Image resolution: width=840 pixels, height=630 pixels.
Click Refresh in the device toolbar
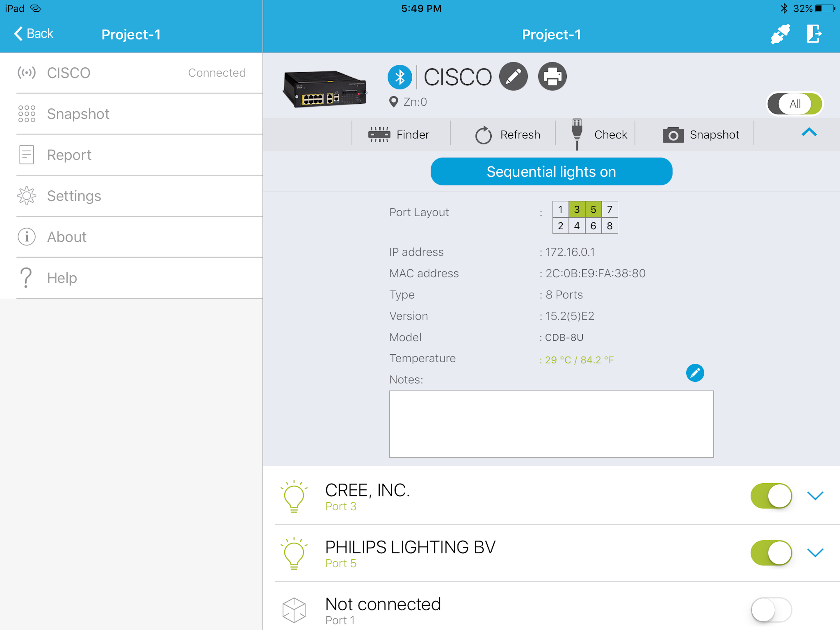[x=507, y=134]
